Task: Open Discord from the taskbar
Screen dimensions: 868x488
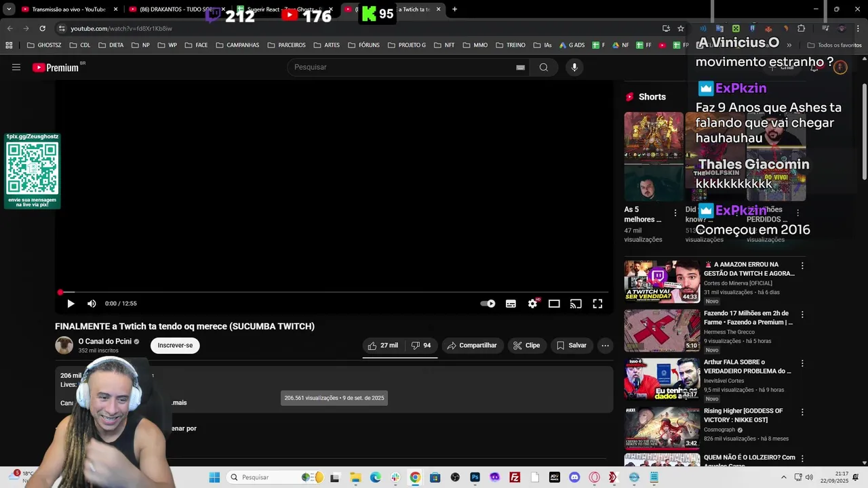Action: tap(574, 477)
